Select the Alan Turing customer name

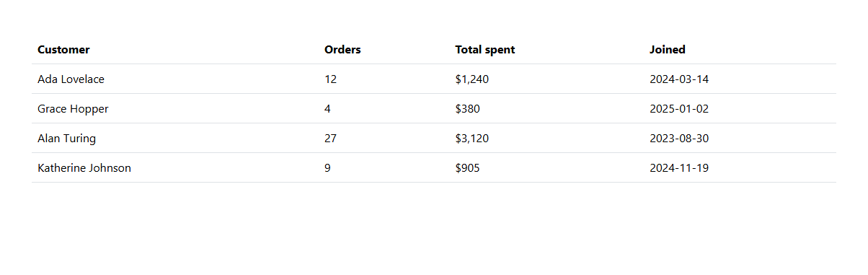click(66, 139)
